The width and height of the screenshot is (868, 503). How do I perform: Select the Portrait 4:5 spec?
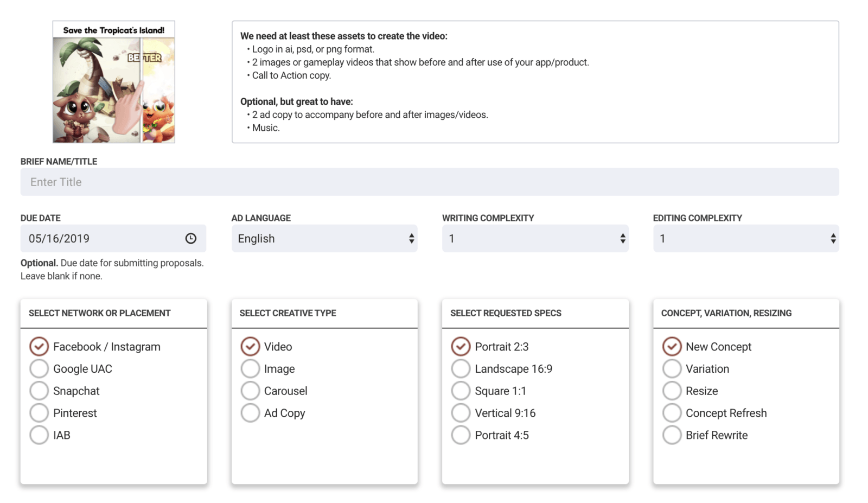[461, 435]
